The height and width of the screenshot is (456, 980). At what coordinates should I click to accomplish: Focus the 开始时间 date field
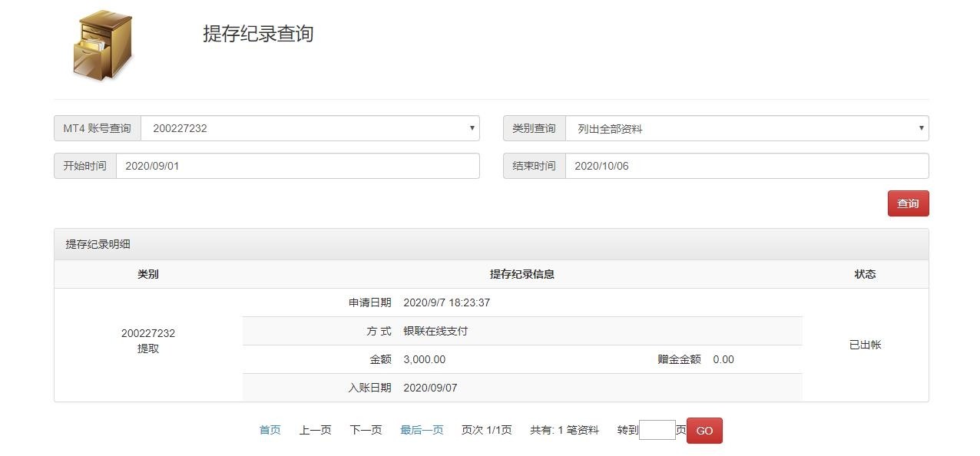pos(298,166)
